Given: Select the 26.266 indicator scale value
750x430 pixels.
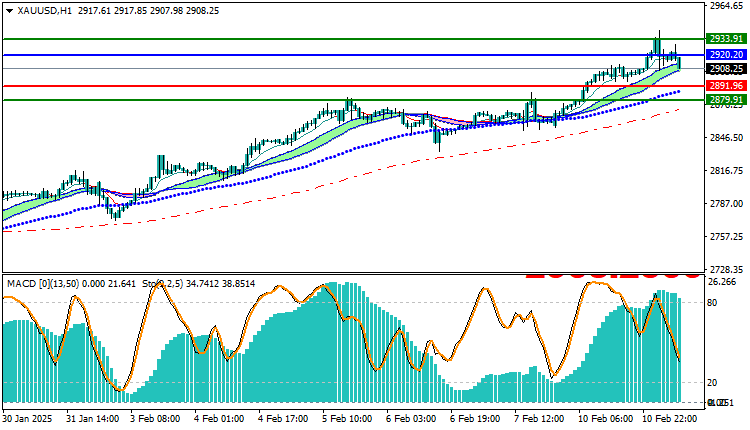Looking at the screenshot, I should click(x=722, y=282).
